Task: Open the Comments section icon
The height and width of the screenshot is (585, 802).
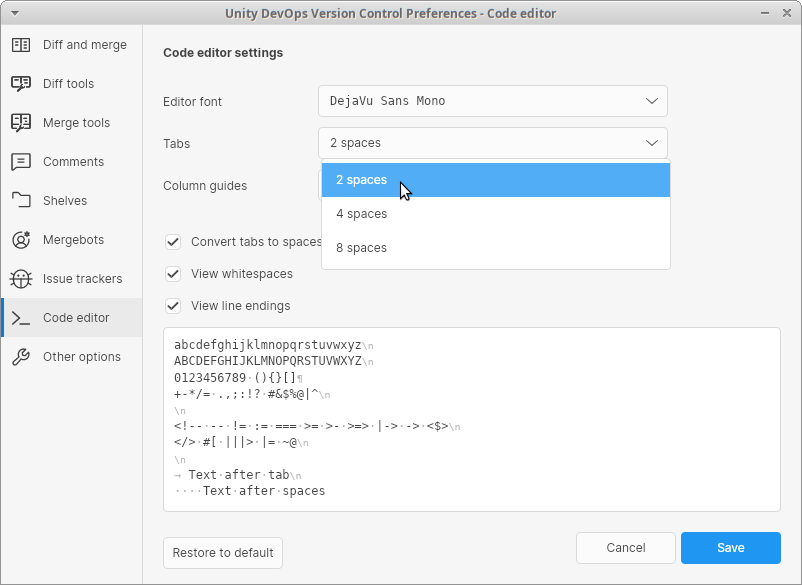Action: click(20, 161)
